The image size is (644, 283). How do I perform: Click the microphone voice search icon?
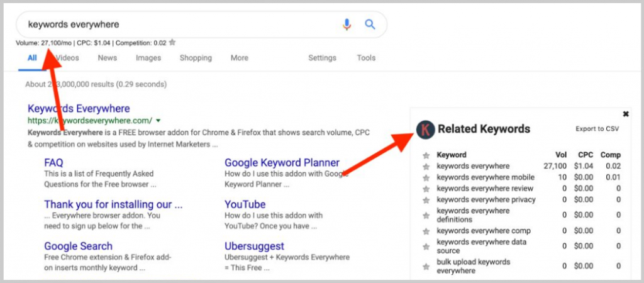pos(347,25)
